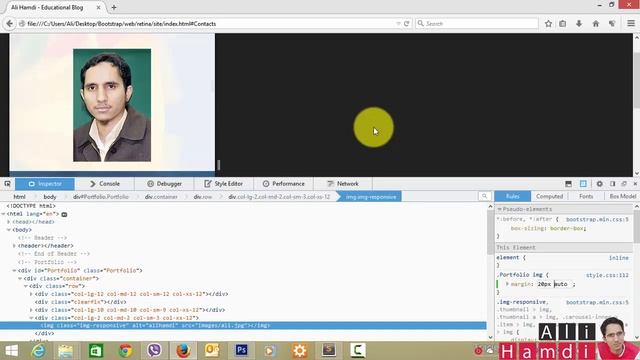Open the bookmarks list icon
The image size is (640, 360).
(563, 24)
